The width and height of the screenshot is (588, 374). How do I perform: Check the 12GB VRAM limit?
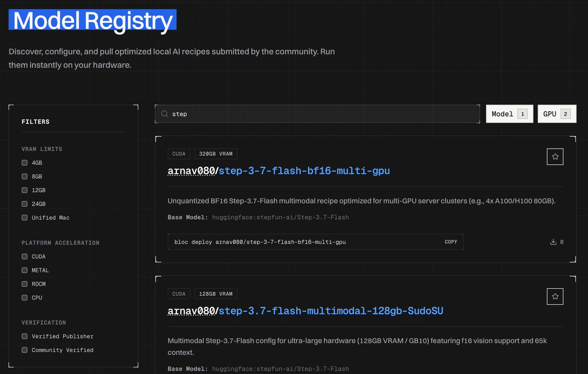(x=24, y=190)
